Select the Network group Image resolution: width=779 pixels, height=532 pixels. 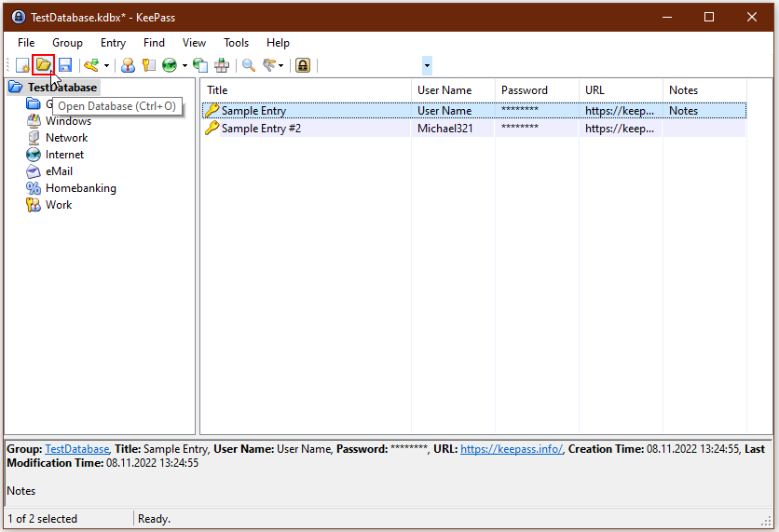point(66,138)
